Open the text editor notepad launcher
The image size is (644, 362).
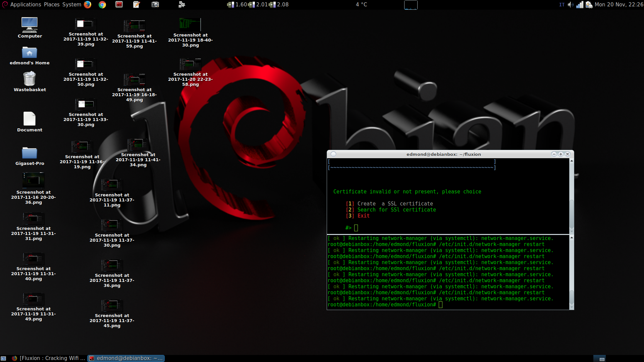point(137,4)
